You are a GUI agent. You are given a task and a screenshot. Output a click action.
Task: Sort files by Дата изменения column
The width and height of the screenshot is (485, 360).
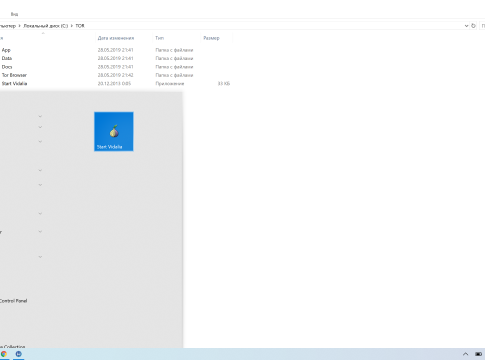click(x=116, y=38)
